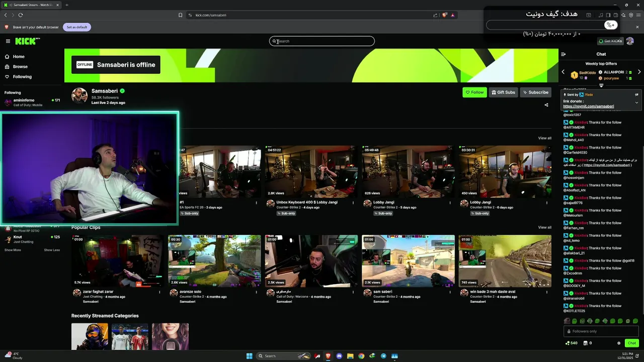Go to Home in sidebar
Screen dimensions: 644x362
pyautogui.click(x=19, y=57)
